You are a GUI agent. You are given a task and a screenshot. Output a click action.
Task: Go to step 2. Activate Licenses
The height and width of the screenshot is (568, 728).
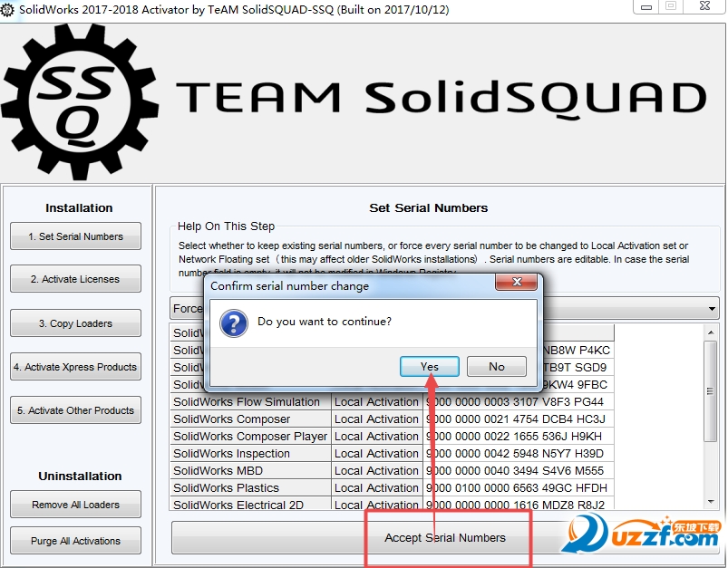click(75, 279)
